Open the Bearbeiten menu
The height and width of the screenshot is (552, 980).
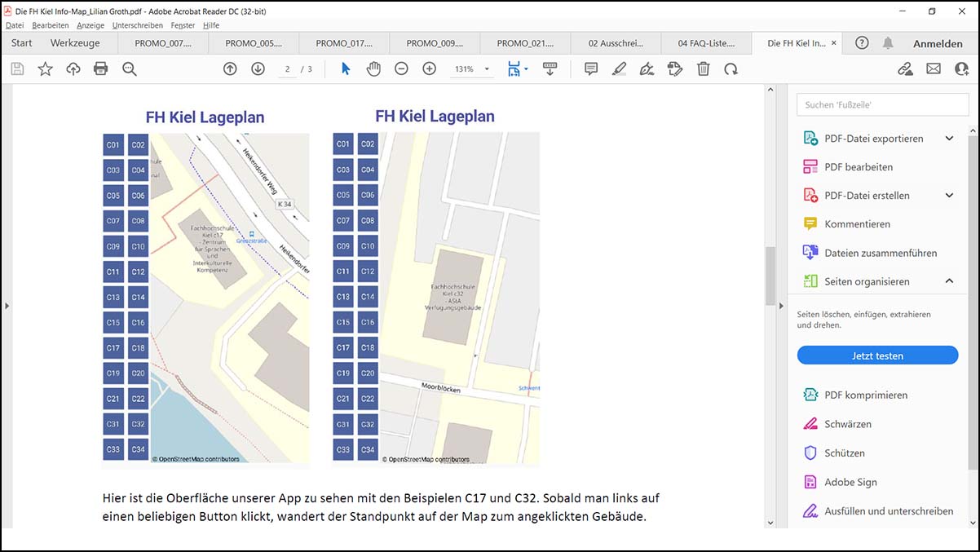51,25
